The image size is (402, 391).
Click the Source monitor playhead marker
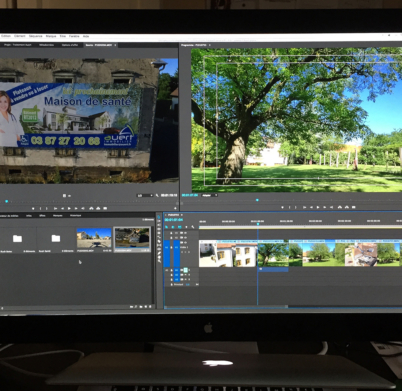point(6,201)
